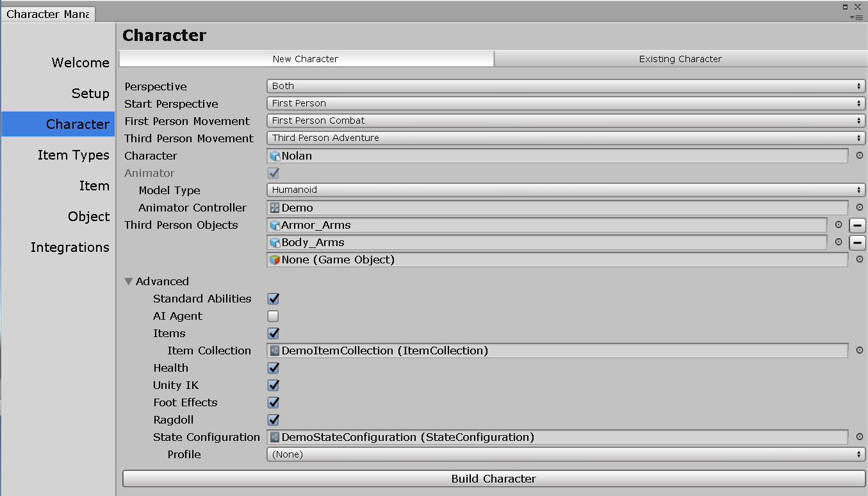The height and width of the screenshot is (496, 868).
Task: Open the Perspective dropdown
Action: [566, 85]
